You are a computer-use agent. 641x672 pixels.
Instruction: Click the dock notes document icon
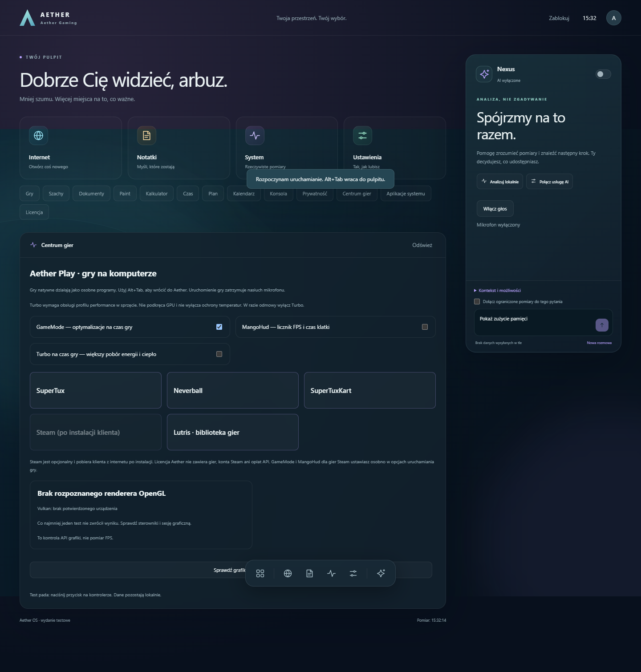pyautogui.click(x=310, y=573)
